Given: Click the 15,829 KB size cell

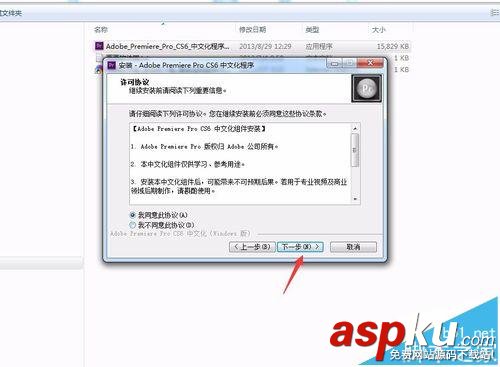Looking at the screenshot, I should click(x=393, y=46).
